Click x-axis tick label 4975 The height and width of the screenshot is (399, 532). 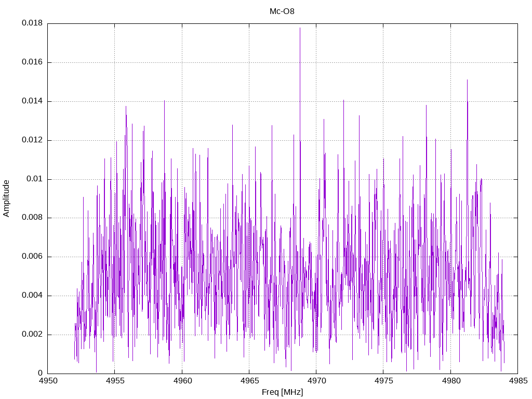click(384, 381)
